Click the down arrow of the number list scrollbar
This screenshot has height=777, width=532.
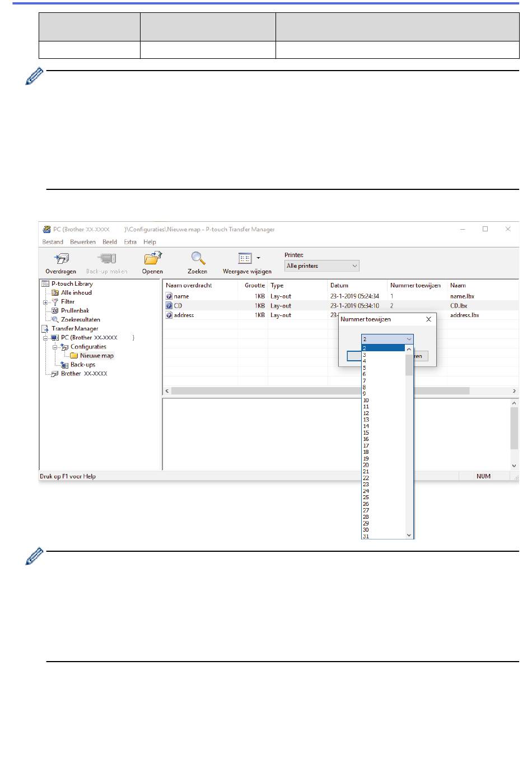(409, 535)
